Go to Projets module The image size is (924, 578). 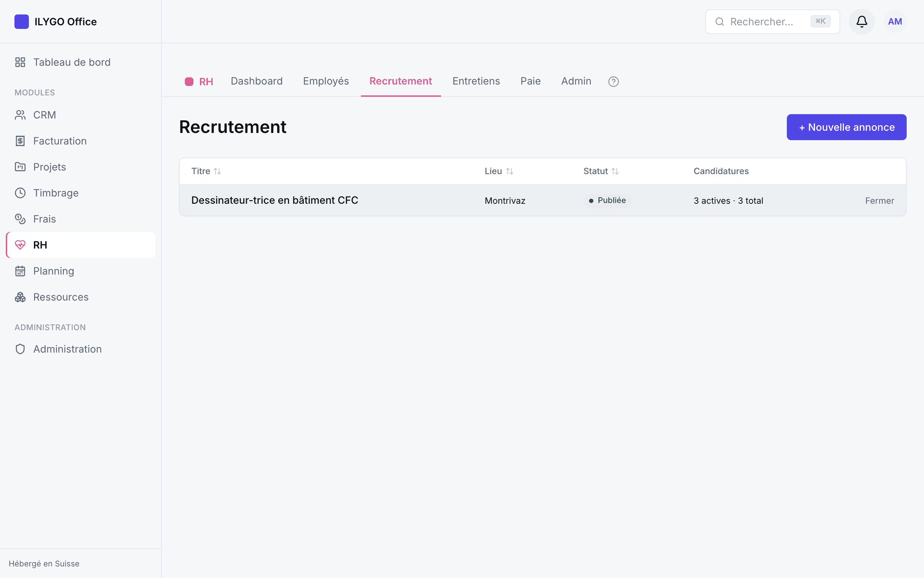(x=80, y=167)
